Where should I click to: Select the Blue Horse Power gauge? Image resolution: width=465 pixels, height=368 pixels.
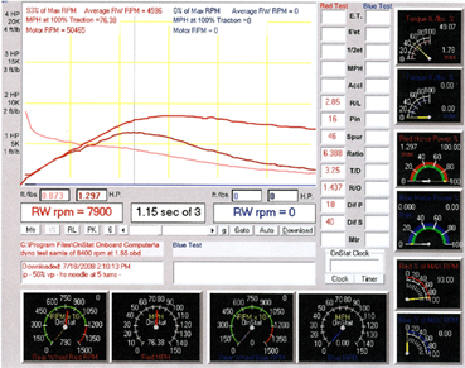[x=429, y=221]
